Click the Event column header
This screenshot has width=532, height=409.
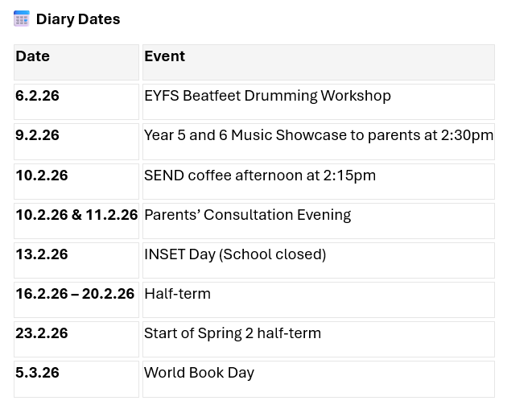(164, 56)
